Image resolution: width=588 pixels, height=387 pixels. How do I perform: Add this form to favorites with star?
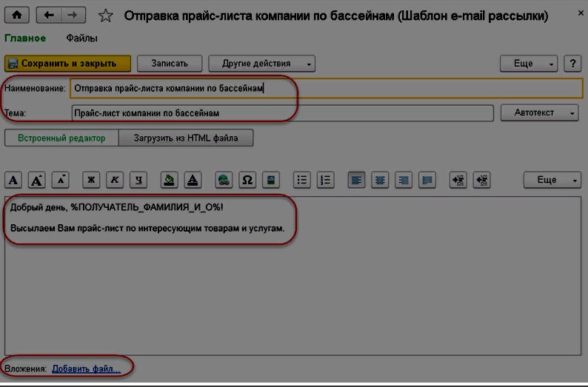pyautogui.click(x=106, y=16)
